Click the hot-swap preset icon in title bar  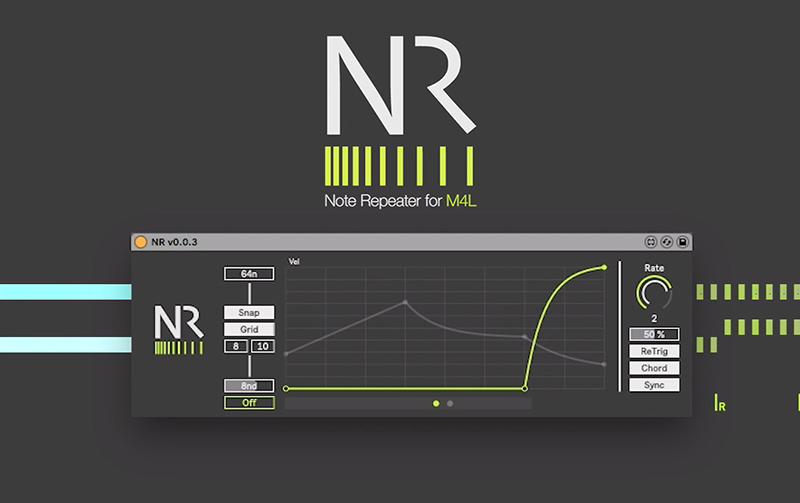(667, 242)
